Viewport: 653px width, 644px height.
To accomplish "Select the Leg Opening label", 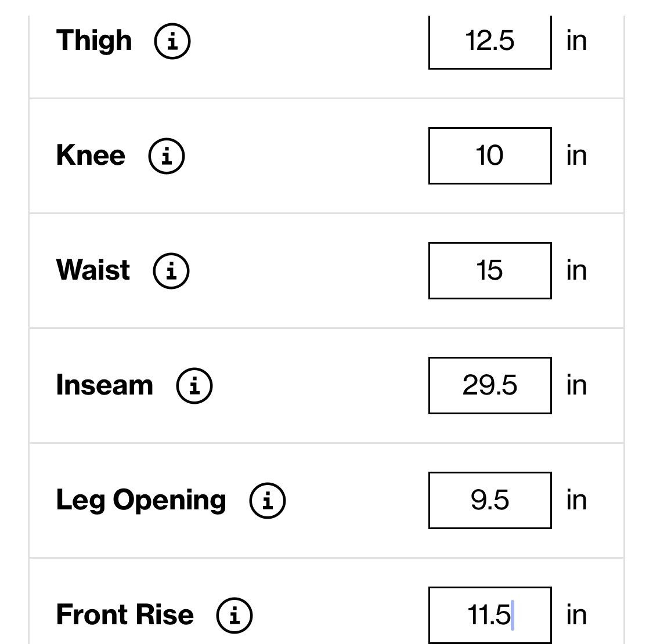I will point(141,500).
